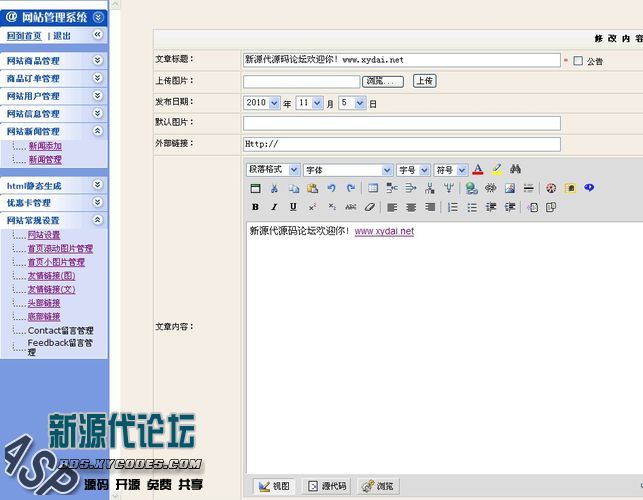643x500 pixels.
Task: Switch to 源代码 source code tab
Action: 327,486
